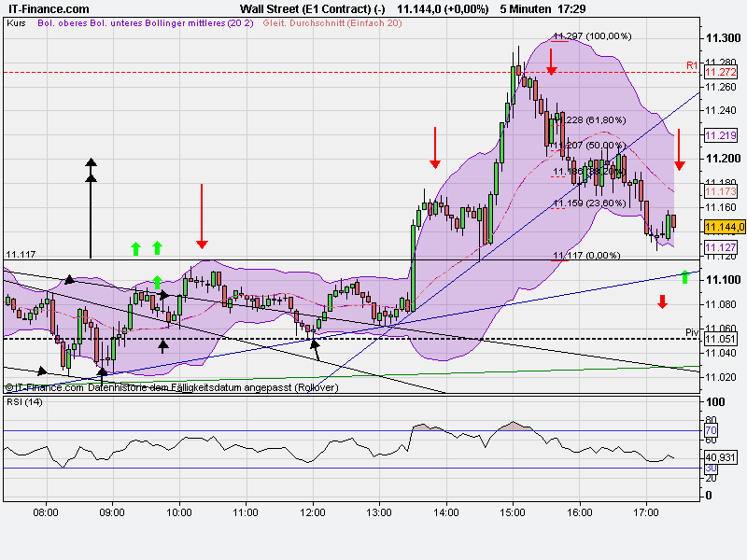This screenshot has width=747, height=560.
Task: Select the 11.297 (100,00%) Fibonacci label
Action: tap(592, 35)
